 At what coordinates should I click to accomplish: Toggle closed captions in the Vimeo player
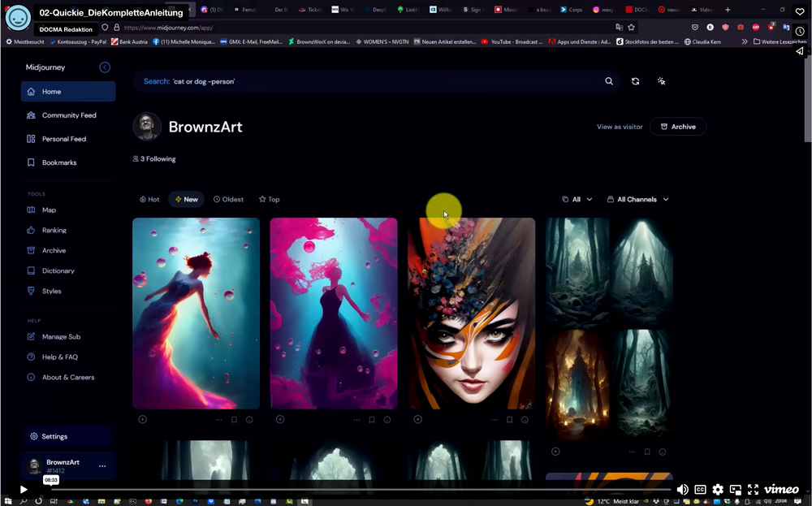(x=700, y=489)
